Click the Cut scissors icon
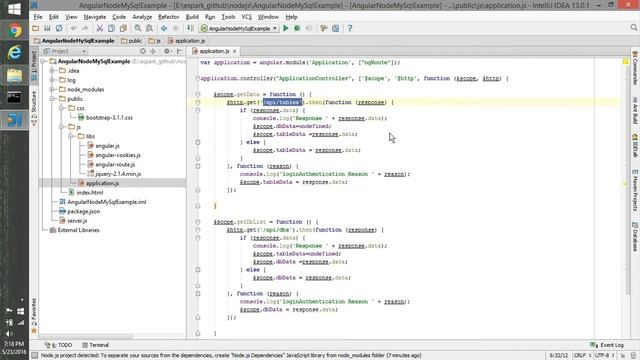This screenshot has width=640, height=360. tap(99, 29)
